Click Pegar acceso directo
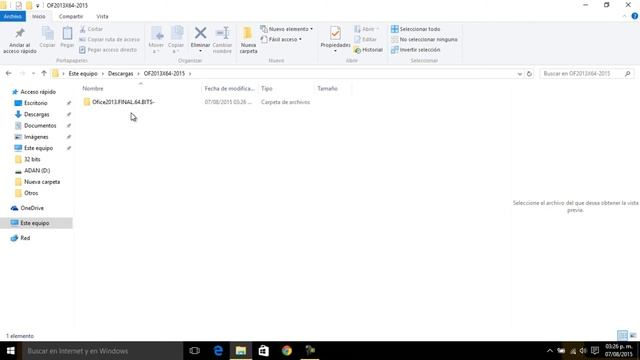640x360 pixels. click(108, 50)
